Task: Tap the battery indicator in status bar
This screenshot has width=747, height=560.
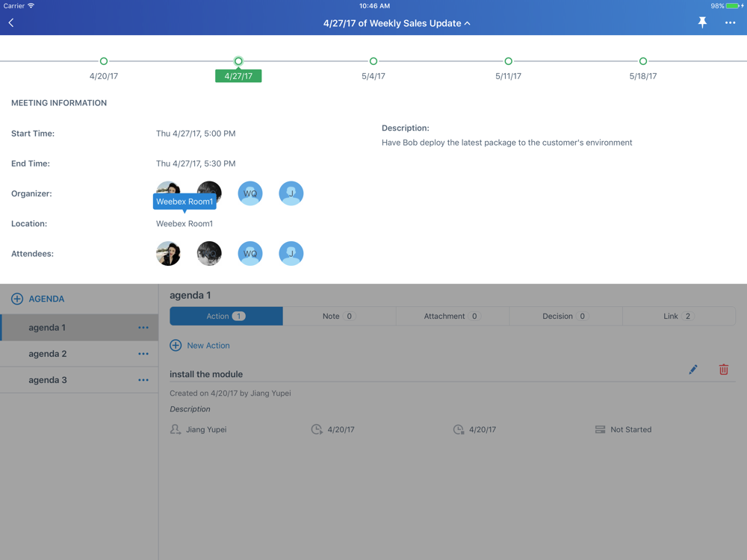Action: click(x=734, y=6)
